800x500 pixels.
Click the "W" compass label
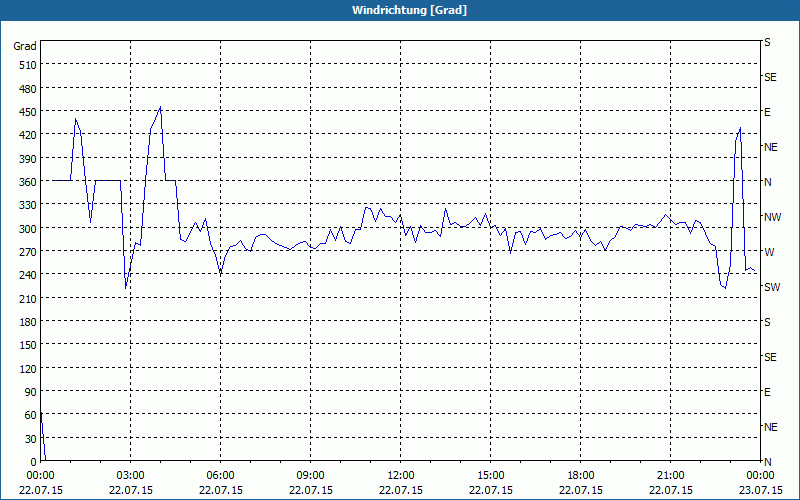click(x=769, y=252)
